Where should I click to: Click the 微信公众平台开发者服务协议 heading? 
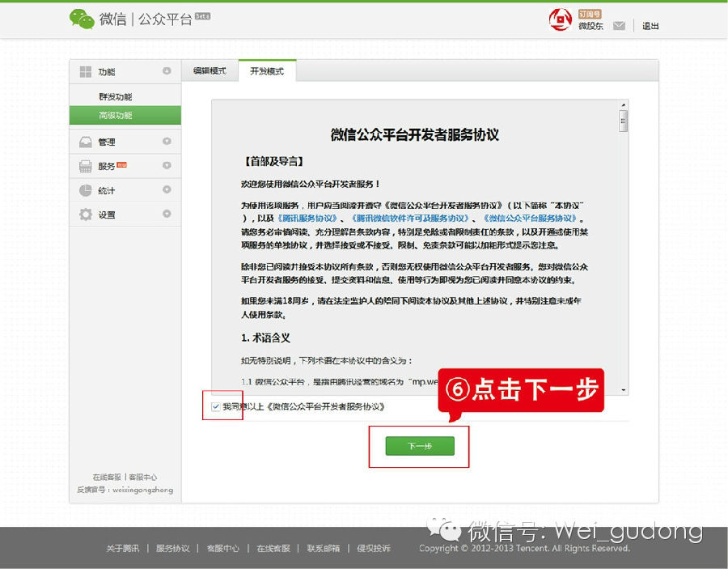click(x=415, y=134)
